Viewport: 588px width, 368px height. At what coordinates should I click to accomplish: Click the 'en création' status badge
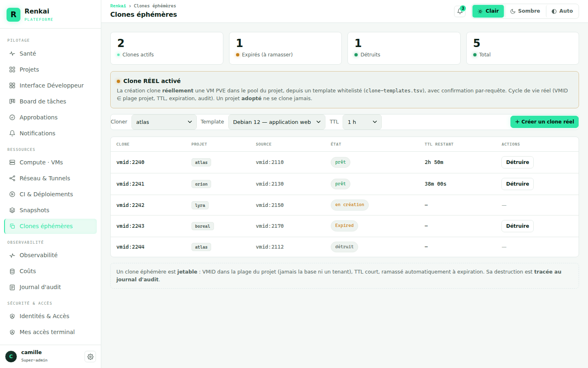[x=350, y=205]
